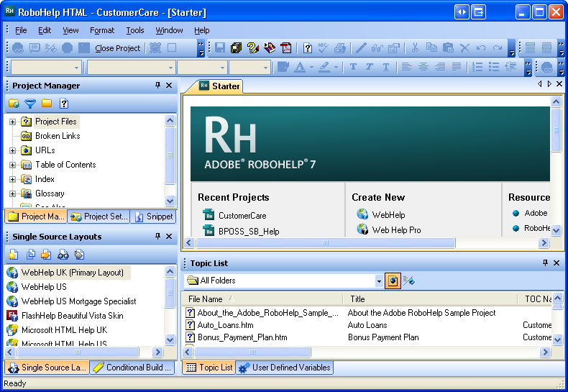Click the center align icon
The width and height of the screenshot is (568, 392).
423,67
